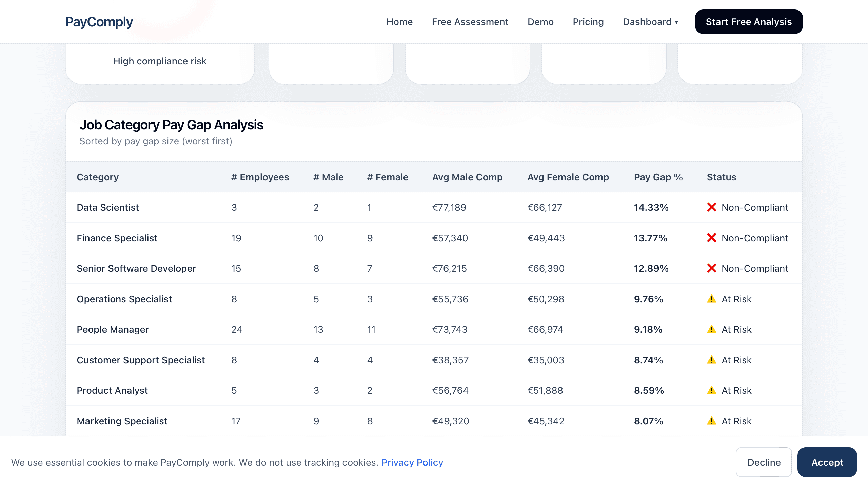
Task: Click the warning triangle beside People Manager
Action: 712,329
